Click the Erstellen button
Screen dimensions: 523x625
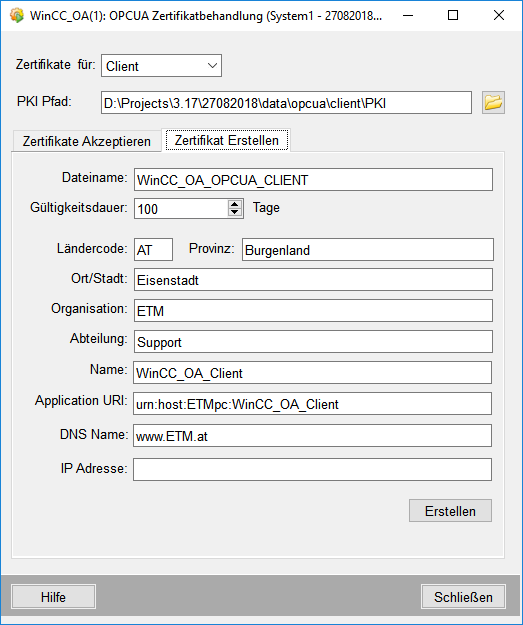450,511
